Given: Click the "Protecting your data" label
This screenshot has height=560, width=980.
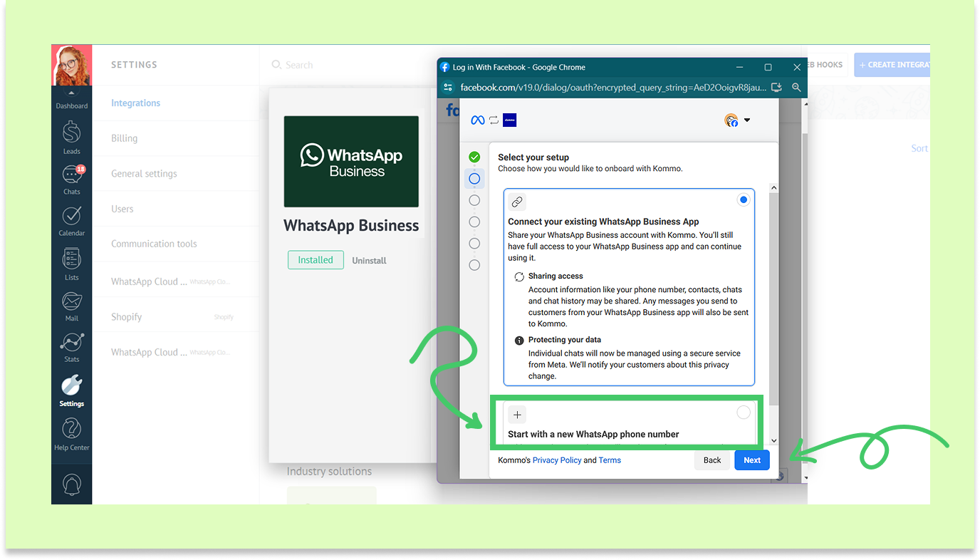Looking at the screenshot, I should click(x=565, y=341).
